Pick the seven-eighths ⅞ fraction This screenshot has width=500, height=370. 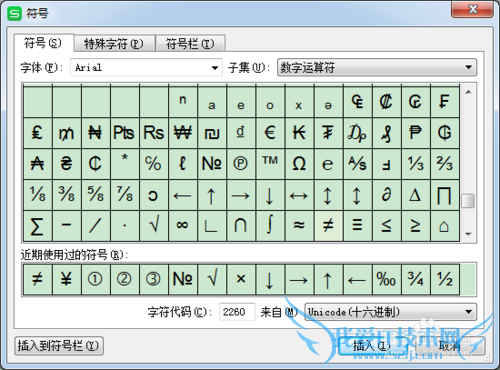pyautogui.click(x=125, y=195)
